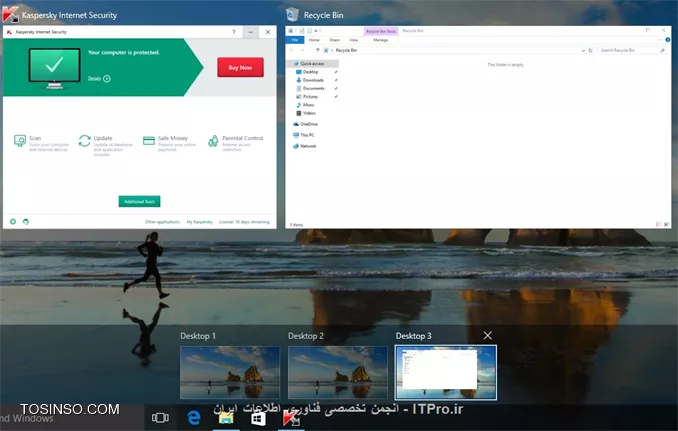Open File Explorer from taskbar
The height and width of the screenshot is (431, 678).
226,418
